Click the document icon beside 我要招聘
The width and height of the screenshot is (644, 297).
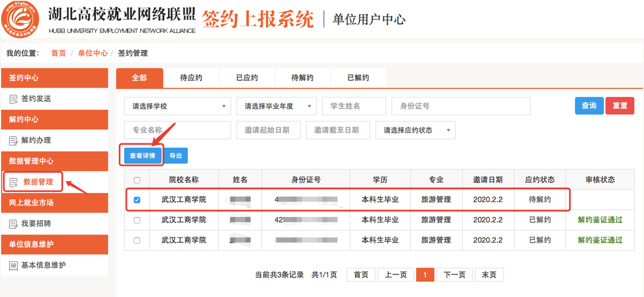pyautogui.click(x=14, y=224)
